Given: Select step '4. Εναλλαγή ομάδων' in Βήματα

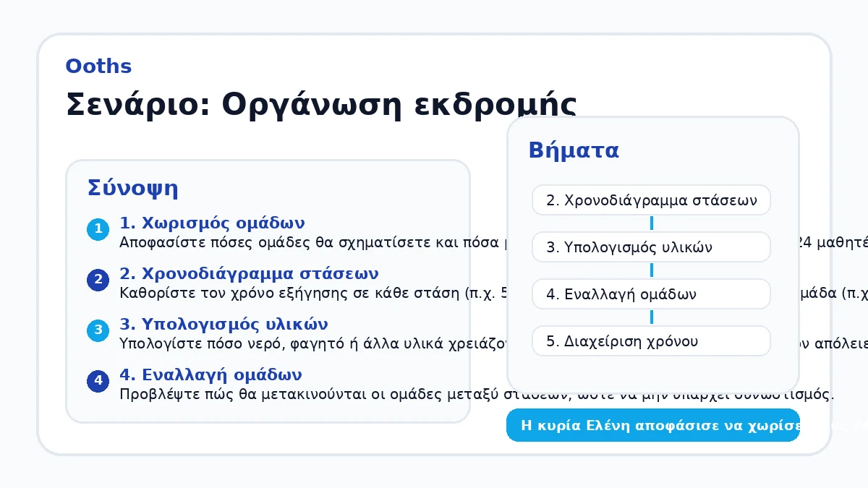Looking at the screenshot, I should [651, 294].
